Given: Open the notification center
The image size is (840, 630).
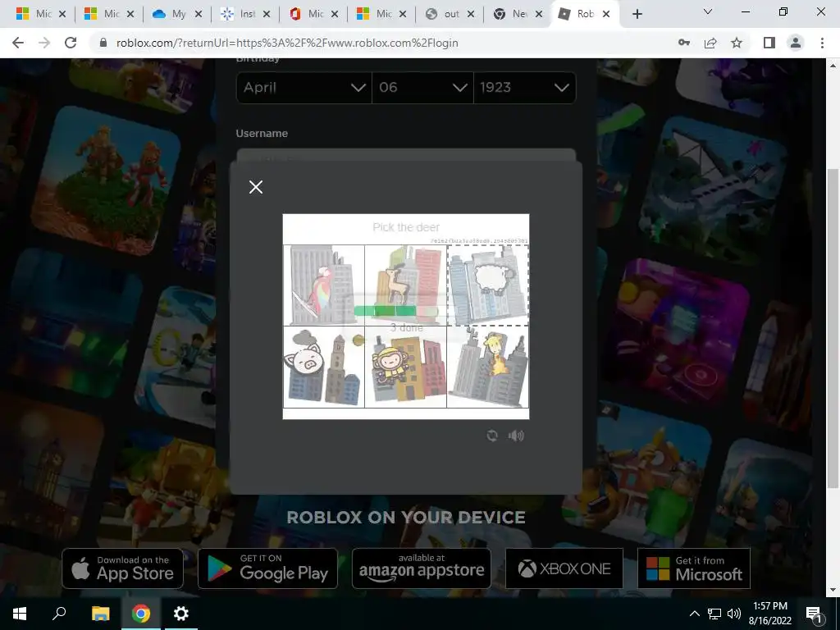Looking at the screenshot, I should tap(813, 614).
